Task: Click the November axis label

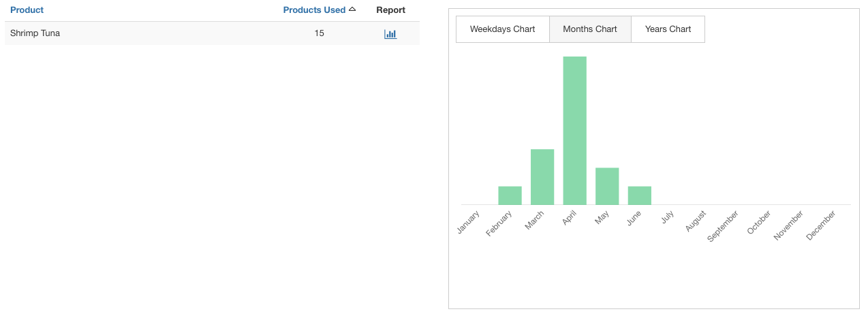Action: (x=789, y=225)
